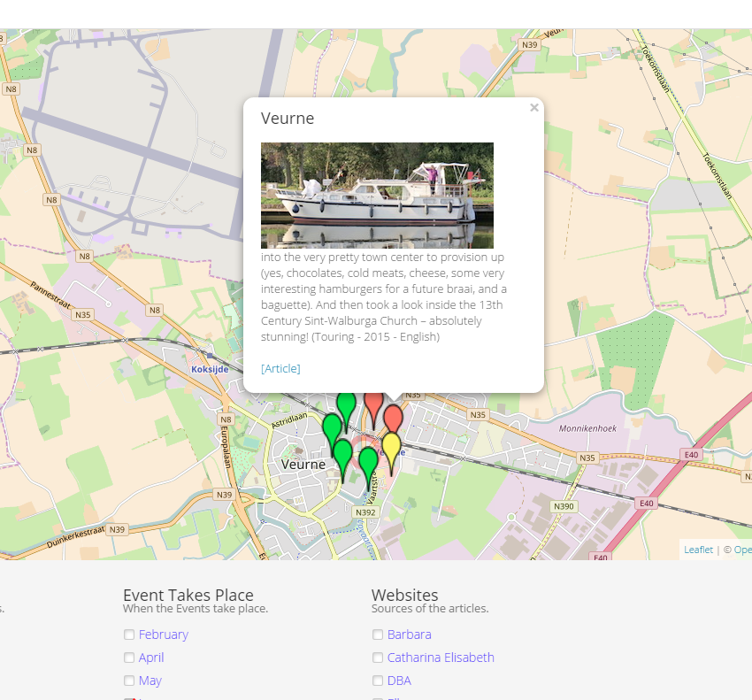The image size is (752, 700).
Task: Toggle the Barbara website checkbox
Action: [378, 635]
